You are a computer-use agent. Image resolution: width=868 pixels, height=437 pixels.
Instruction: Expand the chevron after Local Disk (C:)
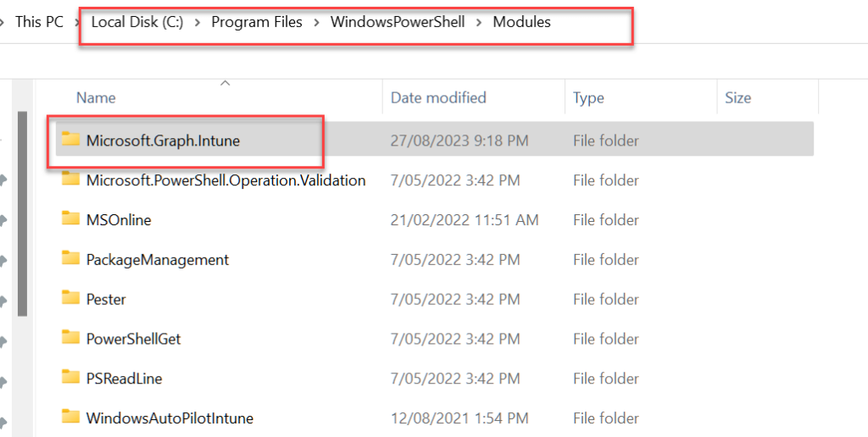(x=198, y=22)
